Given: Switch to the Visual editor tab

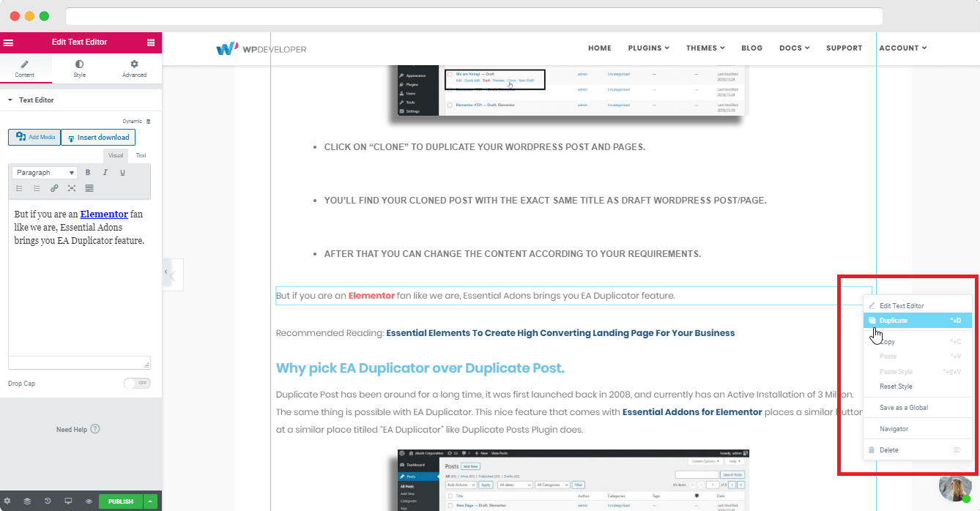Looking at the screenshot, I should pyautogui.click(x=116, y=155).
